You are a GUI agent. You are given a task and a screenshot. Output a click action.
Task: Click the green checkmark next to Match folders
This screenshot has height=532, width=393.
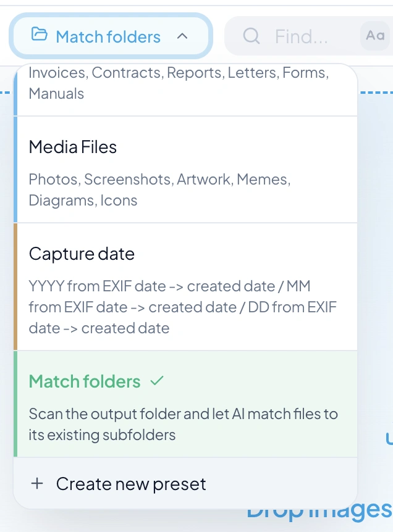point(157,381)
